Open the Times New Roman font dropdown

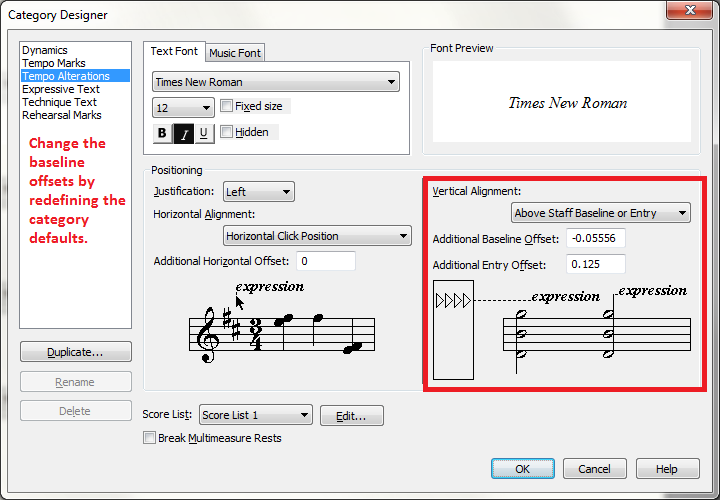275,82
